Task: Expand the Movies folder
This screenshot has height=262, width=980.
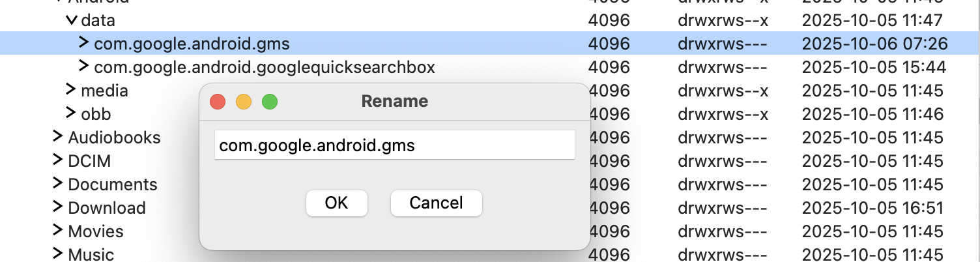Action: tap(58, 231)
